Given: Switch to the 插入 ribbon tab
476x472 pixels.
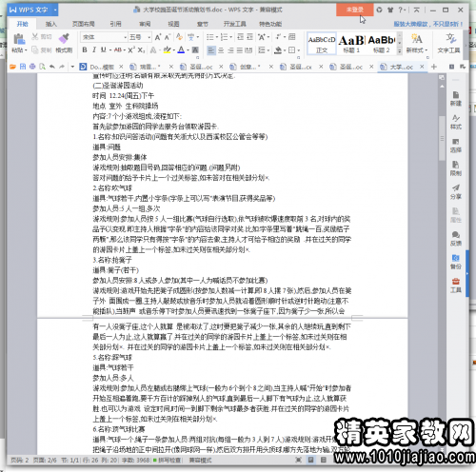Looking at the screenshot, I should pos(50,24).
